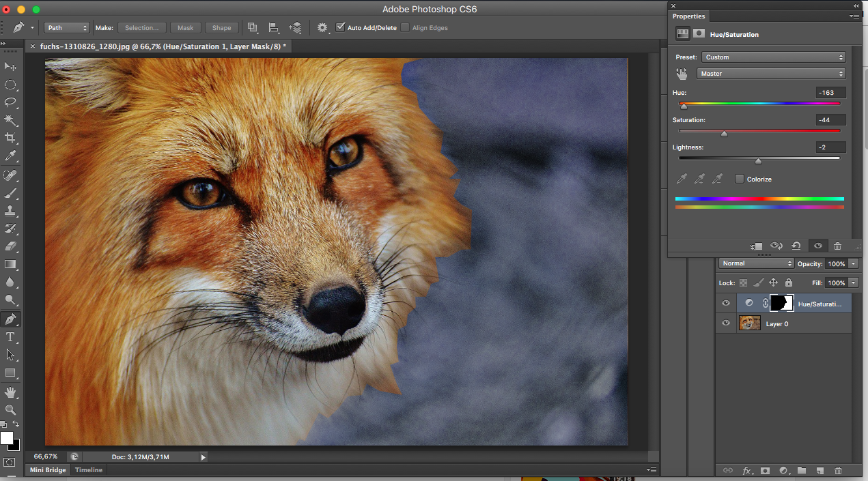Select the Path Selection tool
The height and width of the screenshot is (481, 868).
point(10,355)
